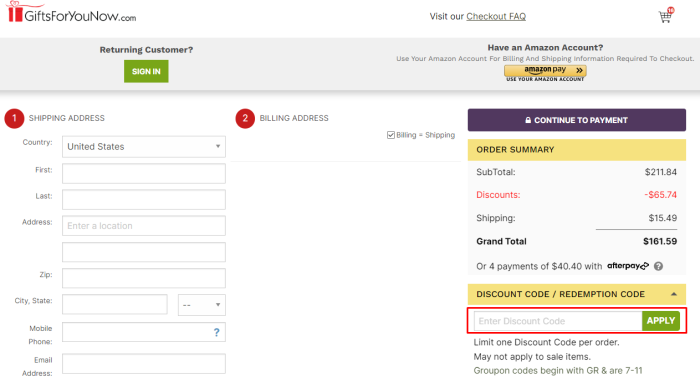The image size is (700, 383).
Task: Click 'Limit one Discount Code per order' text
Action: point(546,342)
